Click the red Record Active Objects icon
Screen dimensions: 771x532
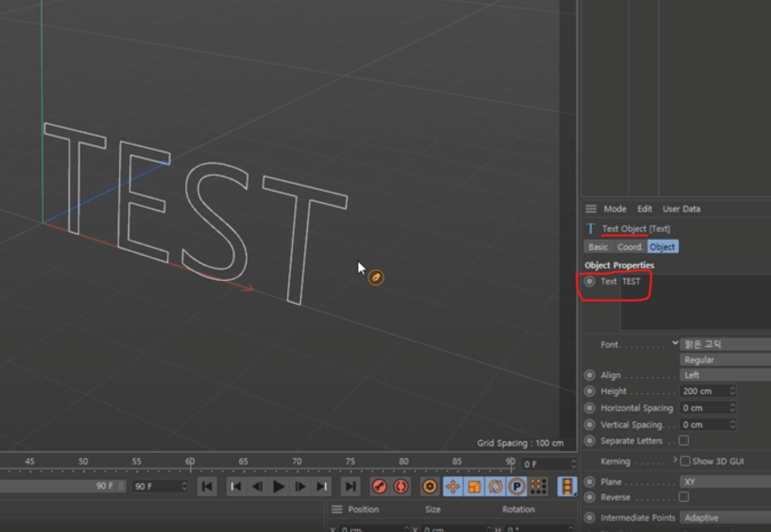[379, 486]
